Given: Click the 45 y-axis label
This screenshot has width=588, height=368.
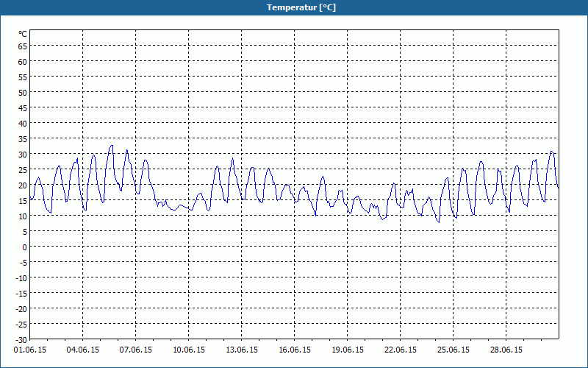Looking at the screenshot, I should pyautogui.click(x=23, y=108).
